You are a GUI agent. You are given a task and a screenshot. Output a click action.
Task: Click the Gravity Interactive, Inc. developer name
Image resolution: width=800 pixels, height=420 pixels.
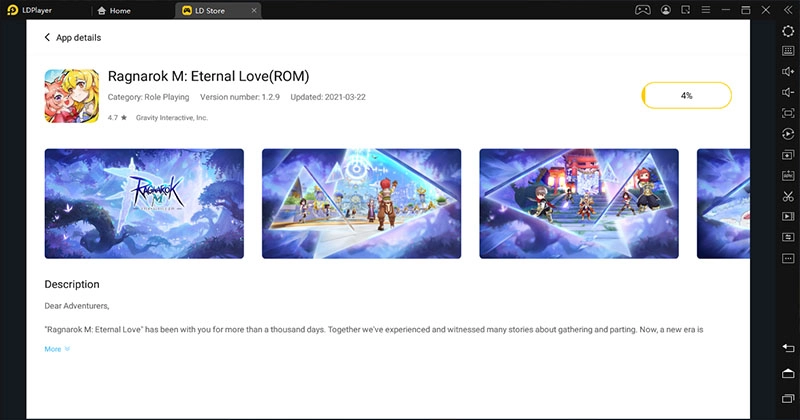point(171,117)
